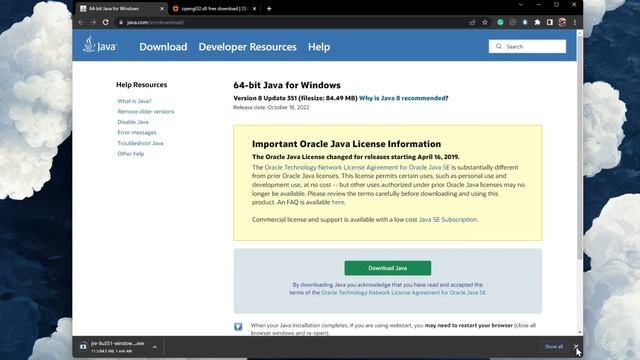Click Show all downloads
Viewport: 640px width, 360px height.
pyautogui.click(x=553, y=347)
